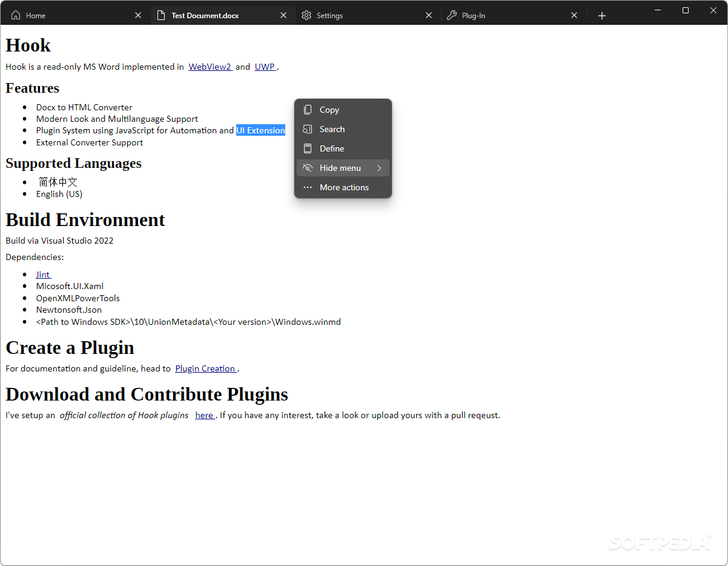The image size is (728, 566).
Task: Click the 'OpenXMLPowerTools' dependency text
Action: point(78,298)
